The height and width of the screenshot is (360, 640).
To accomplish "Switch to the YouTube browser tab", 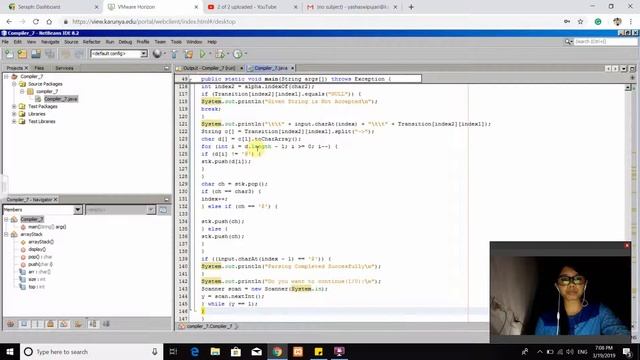I will click(252, 7).
